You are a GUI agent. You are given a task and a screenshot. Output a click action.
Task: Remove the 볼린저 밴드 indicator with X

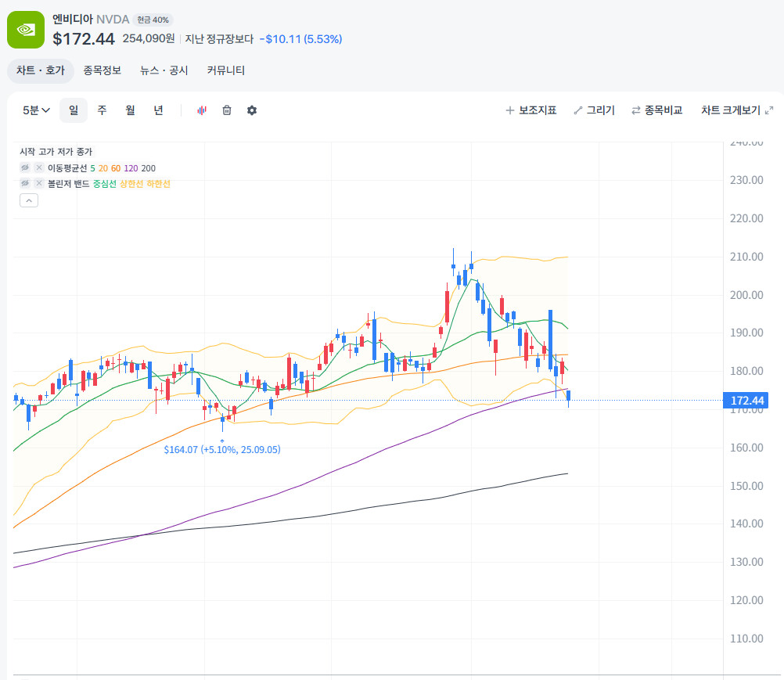click(38, 183)
